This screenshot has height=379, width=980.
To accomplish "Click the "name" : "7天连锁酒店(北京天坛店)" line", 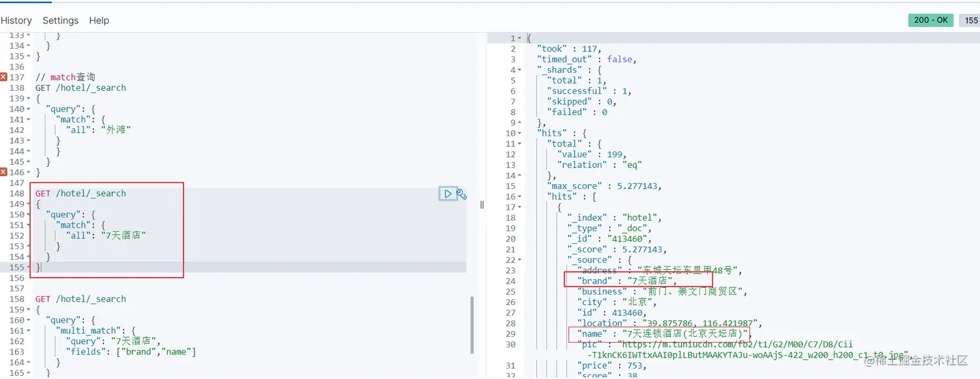I will point(663,334).
